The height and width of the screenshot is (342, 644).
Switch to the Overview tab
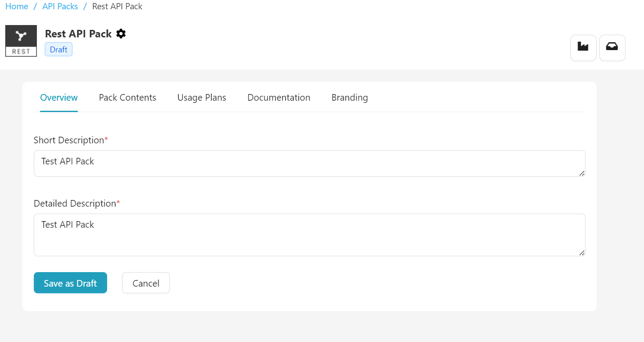[59, 98]
